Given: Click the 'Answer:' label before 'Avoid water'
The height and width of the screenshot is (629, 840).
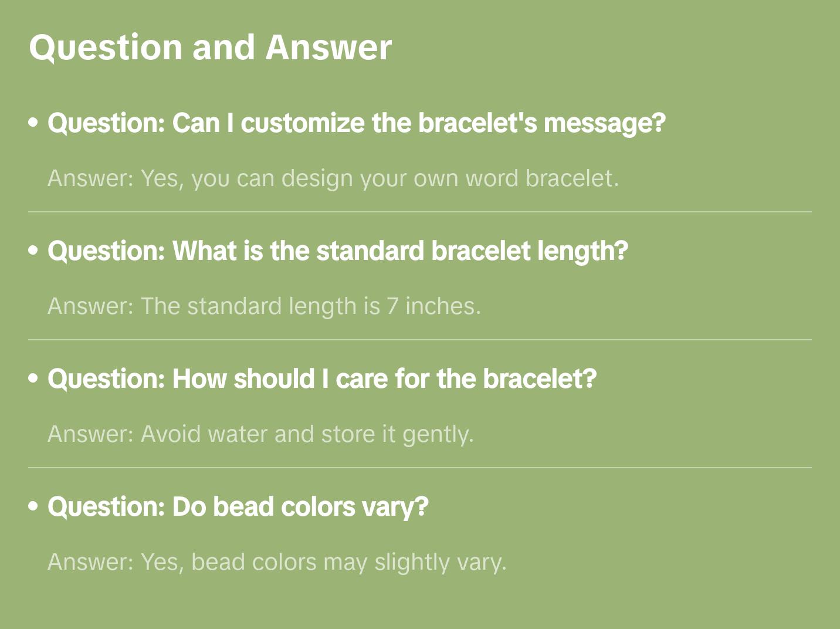Looking at the screenshot, I should pyautogui.click(x=91, y=434).
